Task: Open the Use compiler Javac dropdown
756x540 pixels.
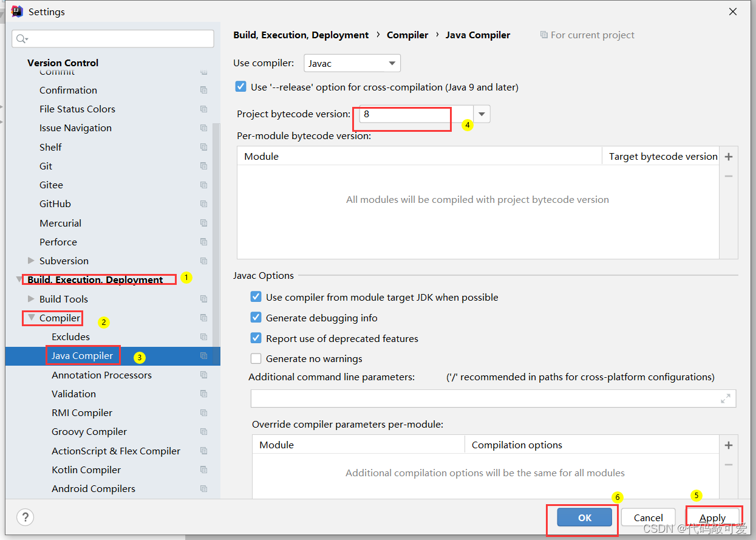Action: [352, 63]
